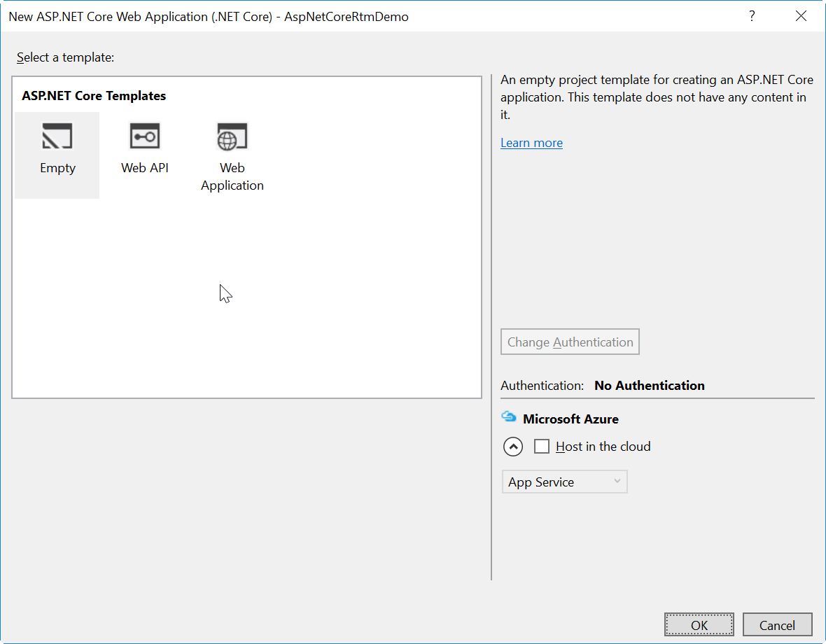
Task: Click the "Microsoft Azure" heading text
Action: (570, 419)
